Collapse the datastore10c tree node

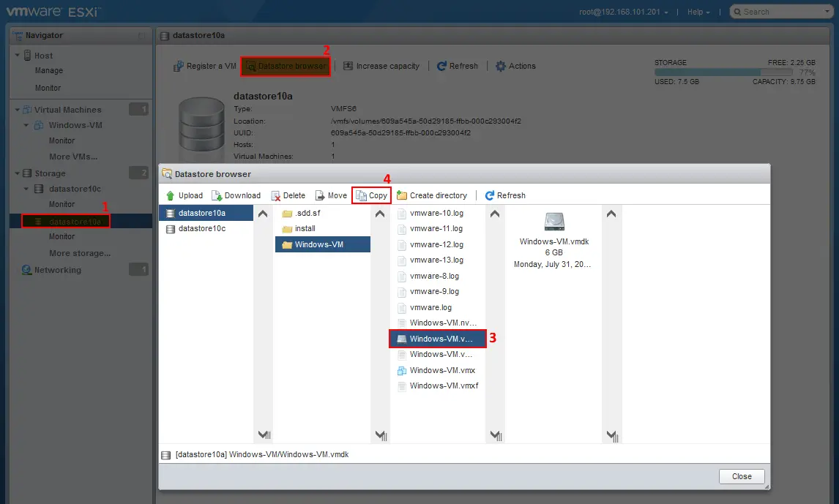26,189
